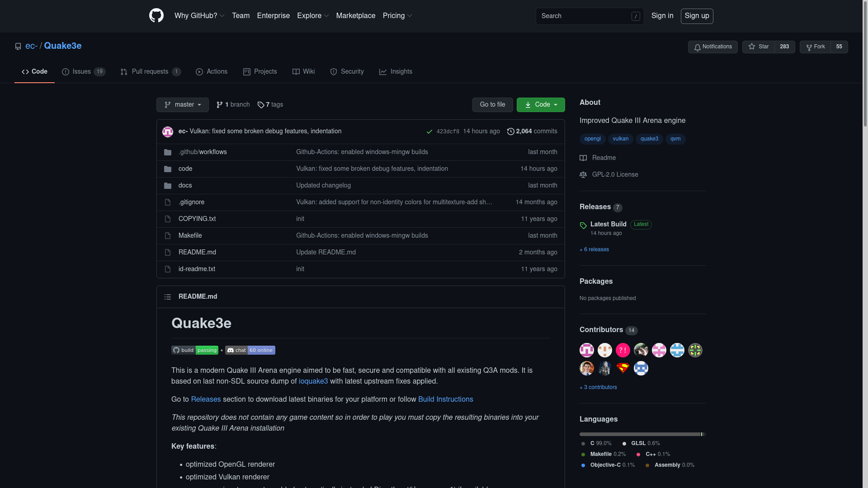Open the Pull requests tab
868x488 pixels.
point(151,72)
